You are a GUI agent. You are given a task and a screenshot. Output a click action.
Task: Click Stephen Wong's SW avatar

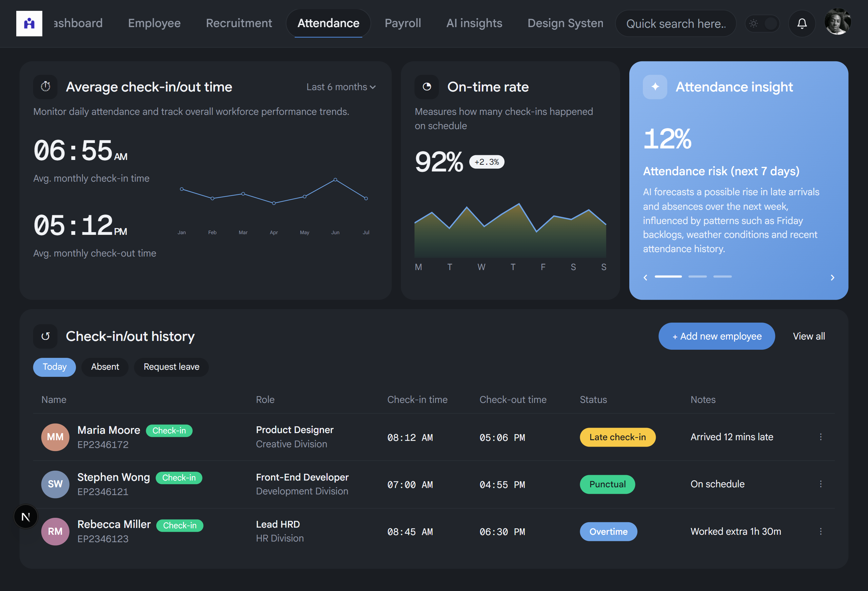coord(55,484)
